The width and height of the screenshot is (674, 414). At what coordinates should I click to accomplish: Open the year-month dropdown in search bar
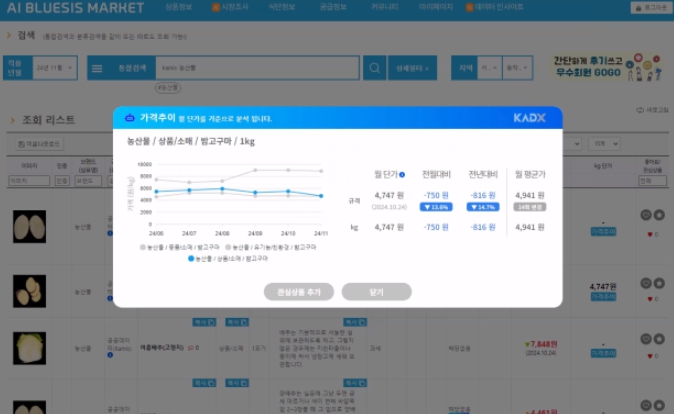tap(53, 68)
